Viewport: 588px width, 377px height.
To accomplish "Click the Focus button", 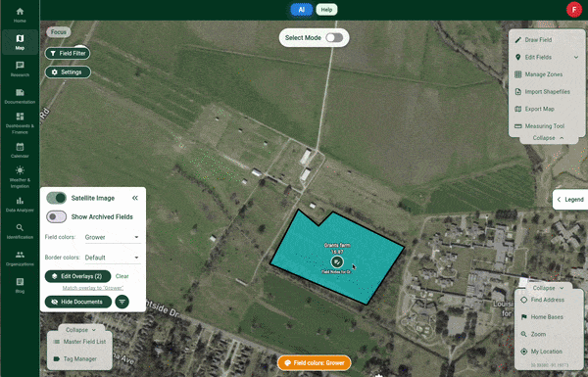I will tap(59, 32).
